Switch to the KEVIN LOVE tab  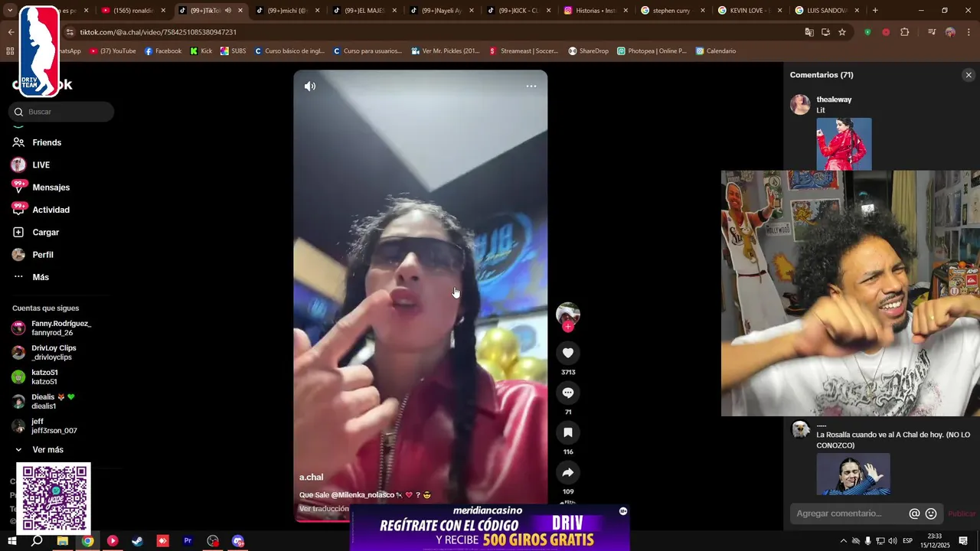pos(750,11)
